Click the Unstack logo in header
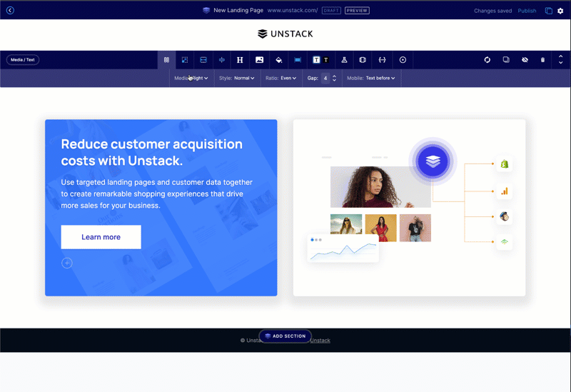 tap(285, 34)
